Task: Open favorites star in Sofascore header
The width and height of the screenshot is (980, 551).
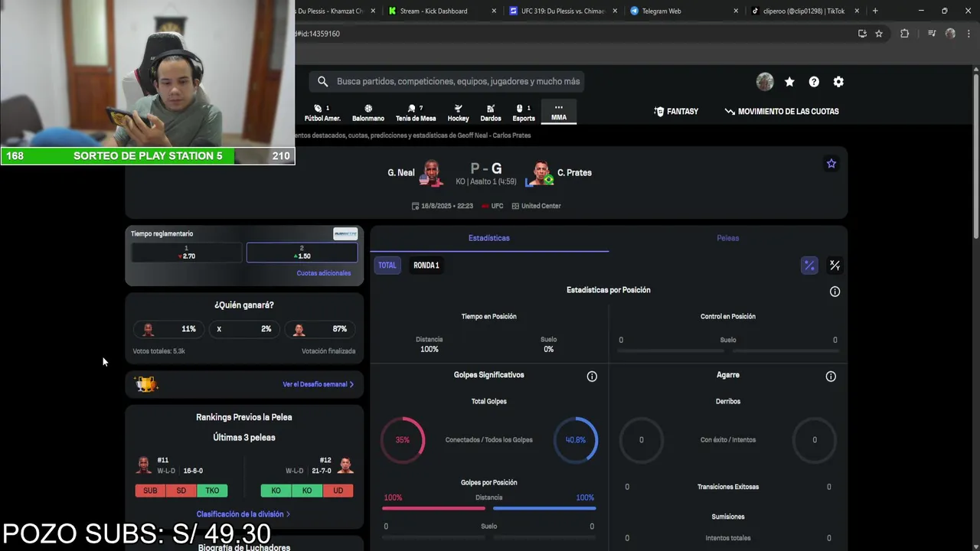Action: point(789,82)
